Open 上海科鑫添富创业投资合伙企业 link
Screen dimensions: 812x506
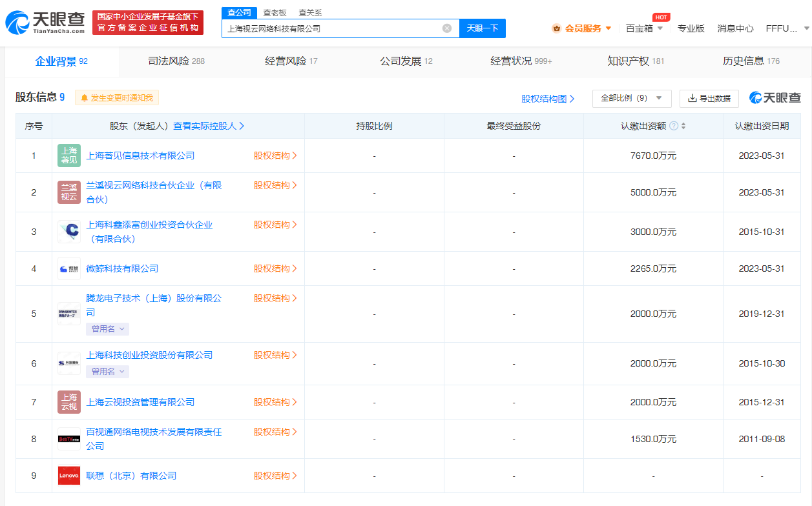[149, 232]
